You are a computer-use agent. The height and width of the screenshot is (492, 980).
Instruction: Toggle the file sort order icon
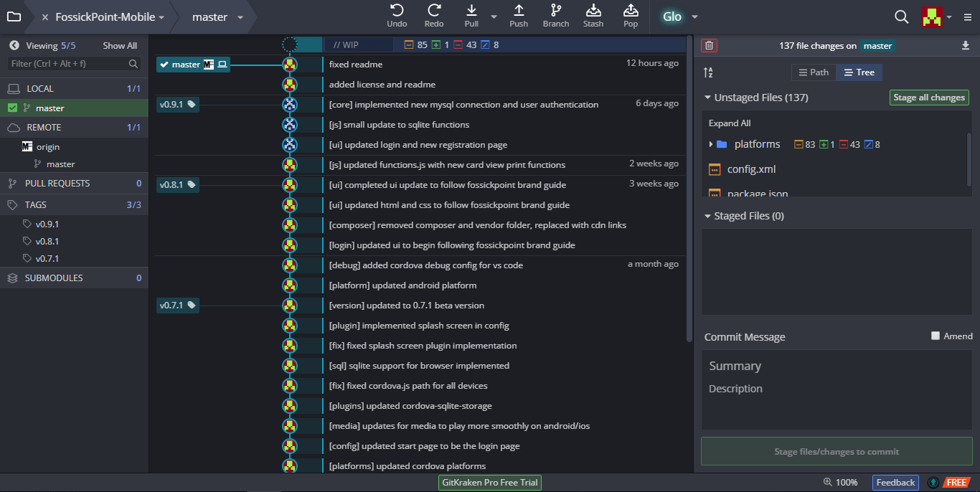[x=709, y=72]
